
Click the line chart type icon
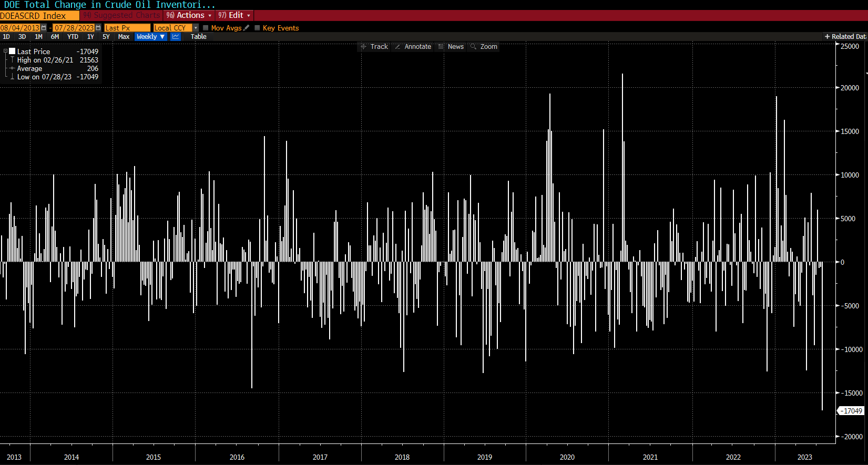point(176,37)
